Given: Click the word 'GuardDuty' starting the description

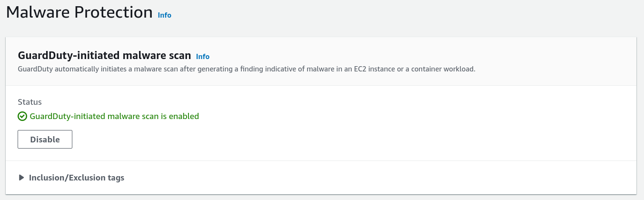Looking at the screenshot, I should [x=35, y=69].
